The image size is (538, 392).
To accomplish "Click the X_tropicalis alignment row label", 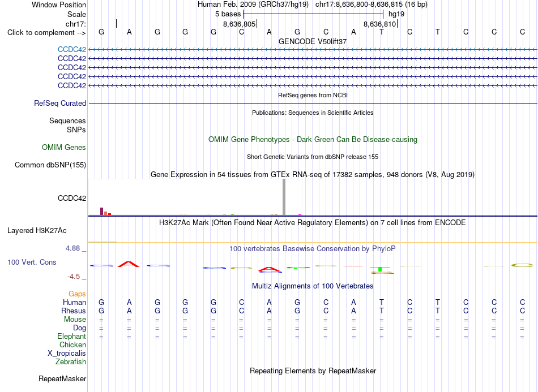I will (67, 354).
